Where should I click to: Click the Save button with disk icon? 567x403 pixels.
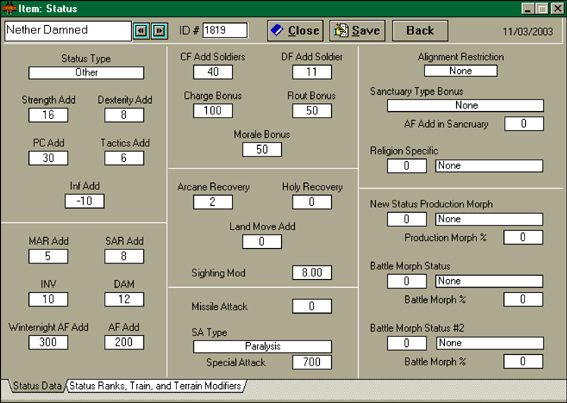(357, 31)
